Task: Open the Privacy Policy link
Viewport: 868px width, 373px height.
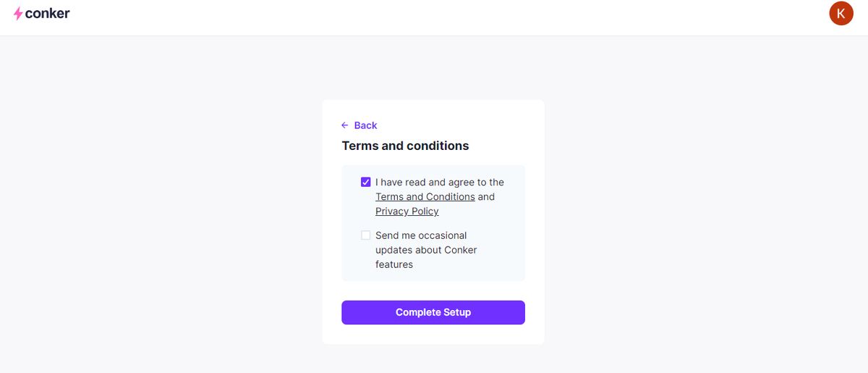Action: [407, 211]
